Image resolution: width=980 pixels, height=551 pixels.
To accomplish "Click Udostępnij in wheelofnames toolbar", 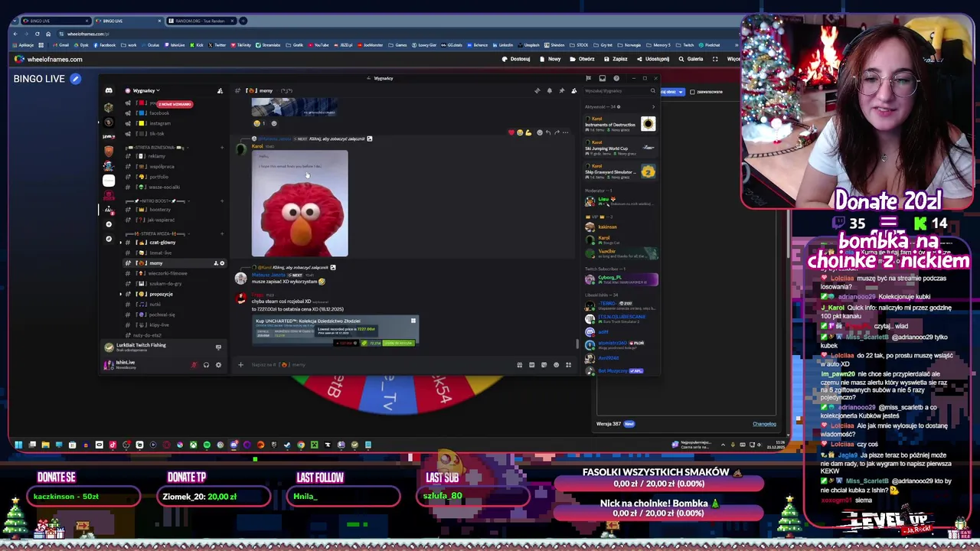I will pyautogui.click(x=652, y=59).
